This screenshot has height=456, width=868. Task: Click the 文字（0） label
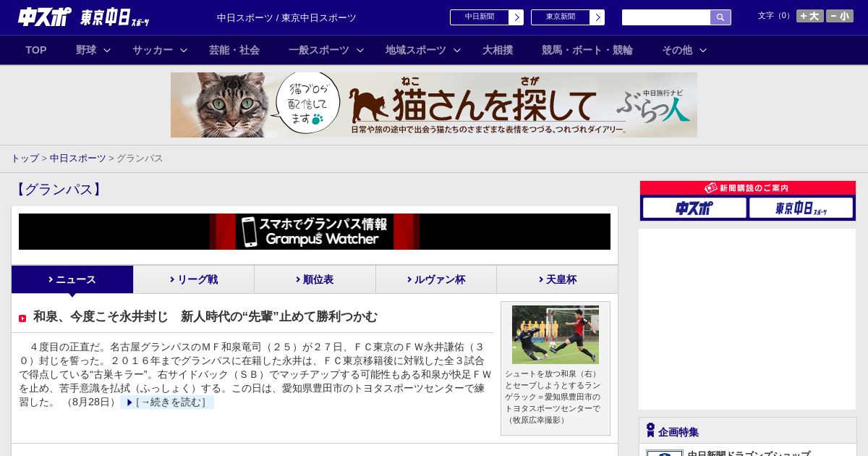(x=775, y=16)
